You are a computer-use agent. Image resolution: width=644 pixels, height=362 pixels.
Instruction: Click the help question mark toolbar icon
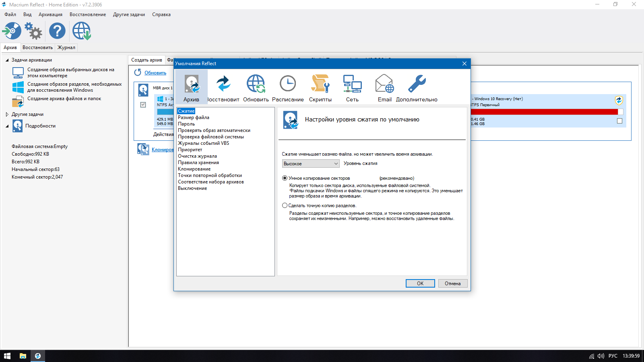tap(57, 31)
